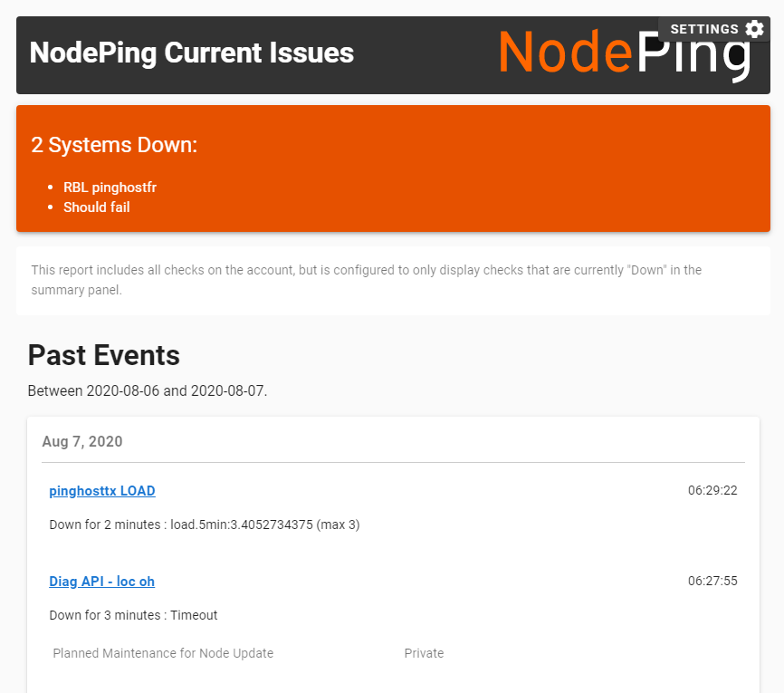Click the 06:29:22 event timestamp
The width and height of the screenshot is (784, 693).
712,491
